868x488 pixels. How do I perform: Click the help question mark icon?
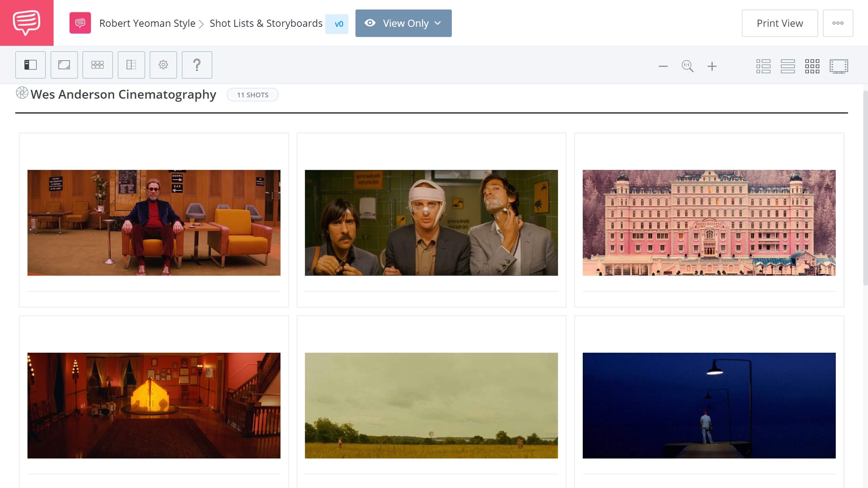[197, 65]
